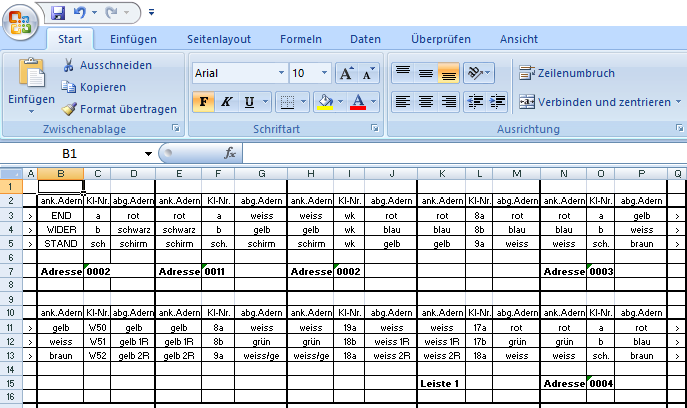687x408 pixels.
Task: Save the workbook from quick access toolbar
Action: tap(58, 13)
